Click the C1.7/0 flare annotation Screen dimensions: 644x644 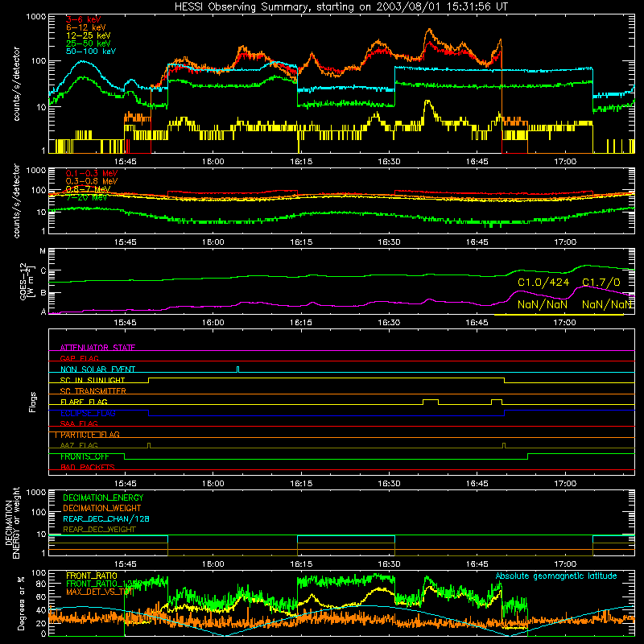click(601, 283)
